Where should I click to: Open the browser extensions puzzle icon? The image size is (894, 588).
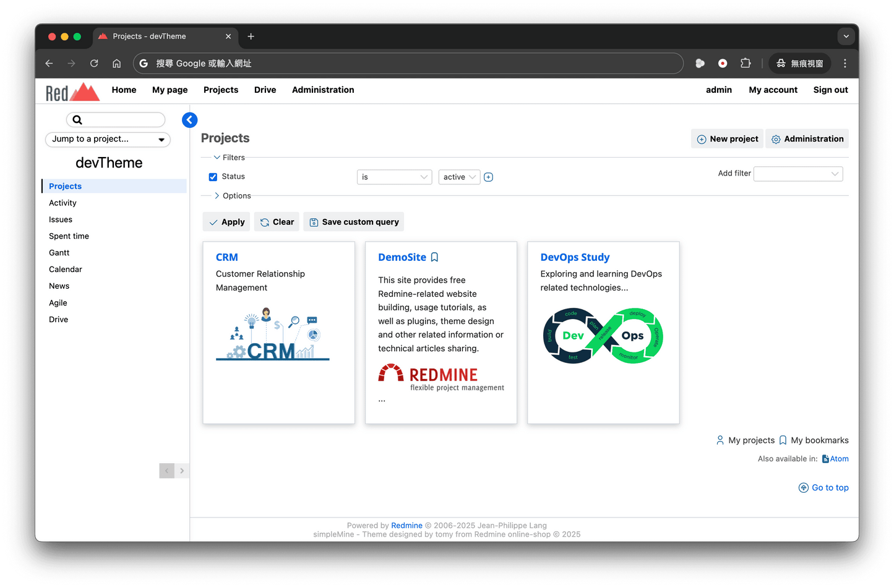(746, 64)
